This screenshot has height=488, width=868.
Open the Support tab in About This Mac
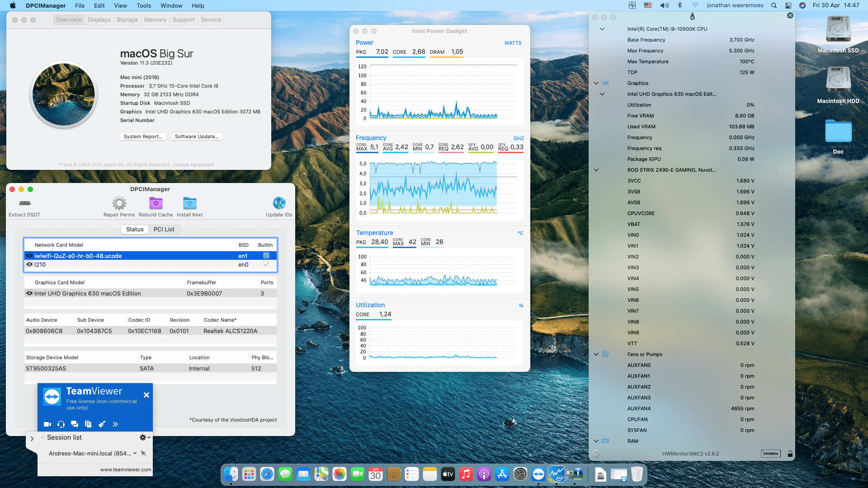(x=184, y=20)
